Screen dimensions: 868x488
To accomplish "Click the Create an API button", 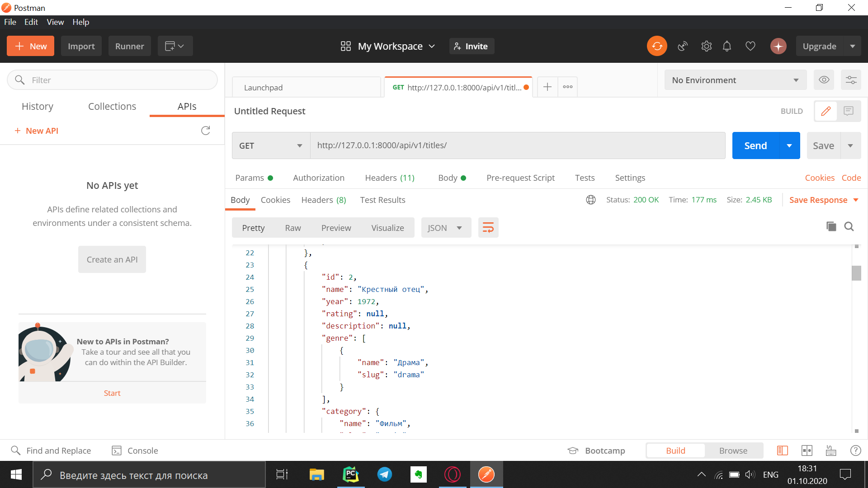I will 112,259.
